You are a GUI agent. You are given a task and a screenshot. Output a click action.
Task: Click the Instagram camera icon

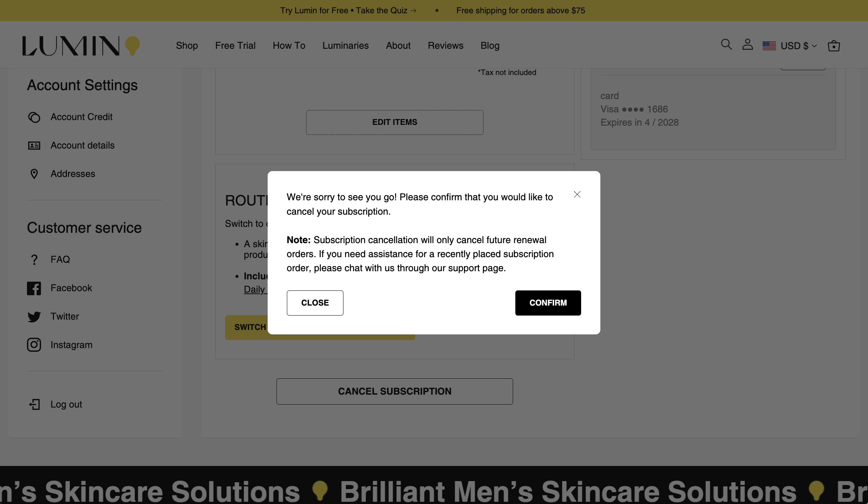[x=34, y=345]
